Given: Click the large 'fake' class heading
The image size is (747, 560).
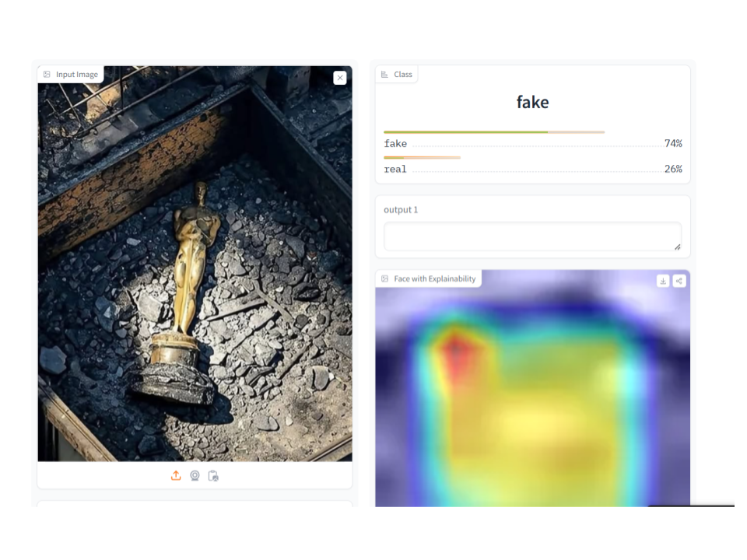Looking at the screenshot, I should 532,103.
